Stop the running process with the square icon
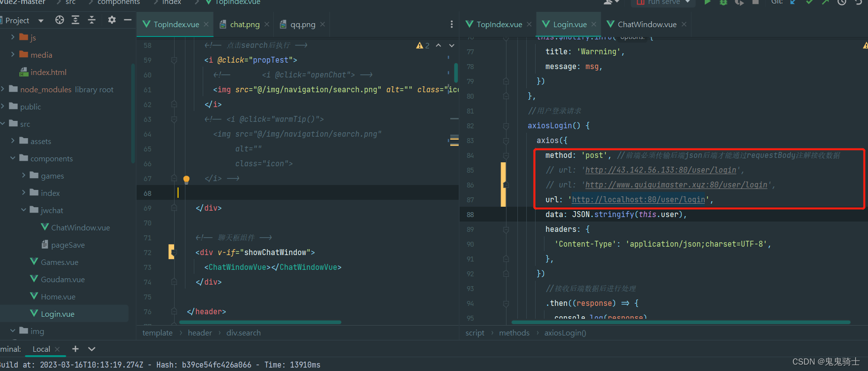 [755, 2]
